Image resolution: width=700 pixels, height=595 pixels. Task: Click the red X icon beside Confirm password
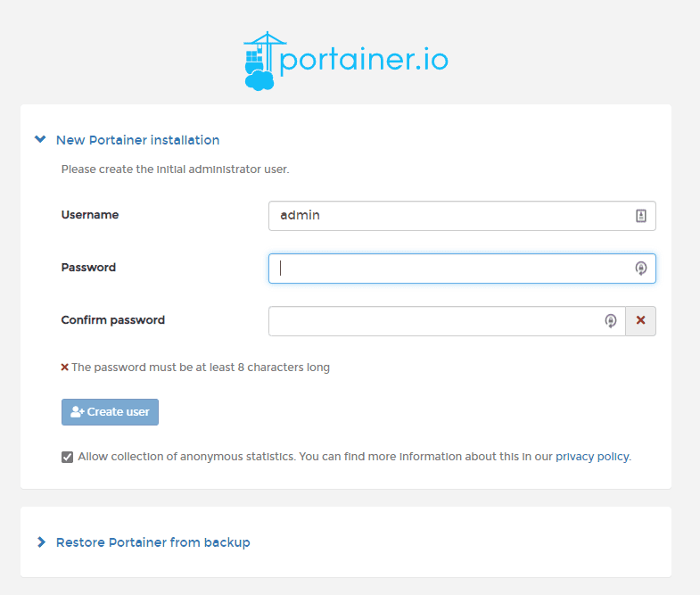pos(640,321)
